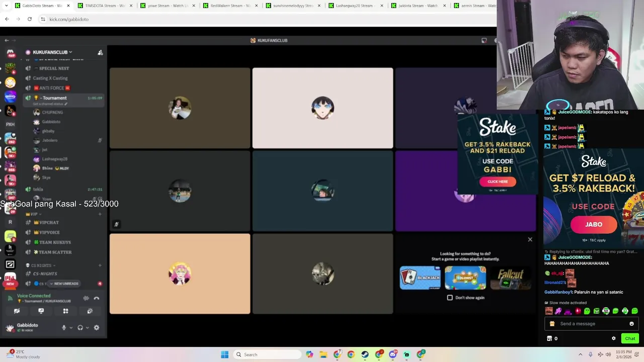Screen dimensions: 644x362
Task: Go back in browser history
Action: click(7, 19)
